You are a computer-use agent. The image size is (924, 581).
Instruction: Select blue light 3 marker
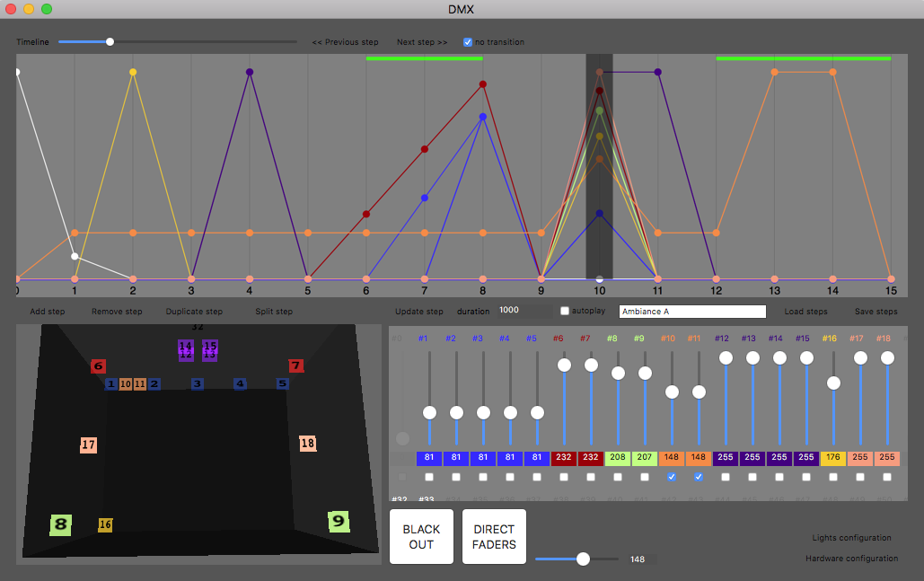[x=197, y=384]
